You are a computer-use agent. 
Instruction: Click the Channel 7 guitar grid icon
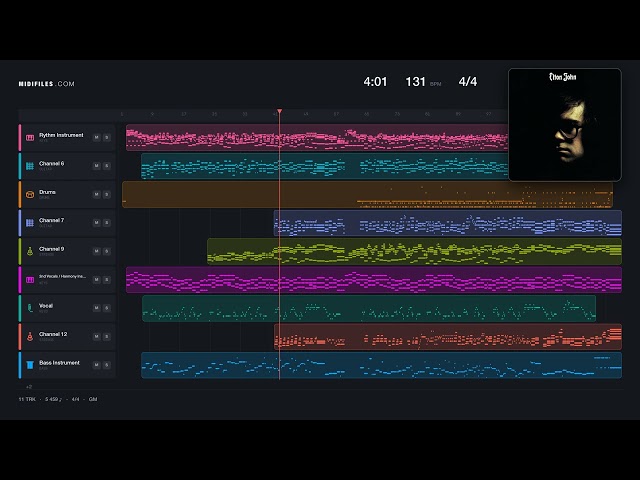pos(30,223)
